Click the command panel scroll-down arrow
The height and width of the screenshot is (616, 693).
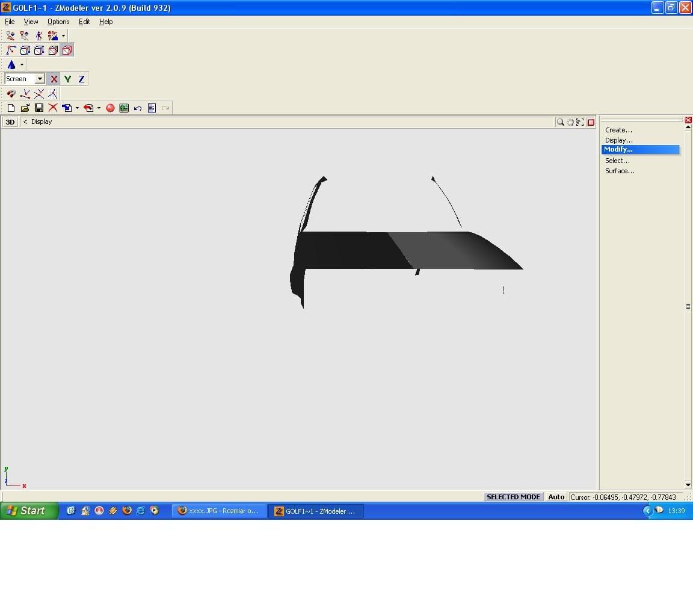(688, 485)
